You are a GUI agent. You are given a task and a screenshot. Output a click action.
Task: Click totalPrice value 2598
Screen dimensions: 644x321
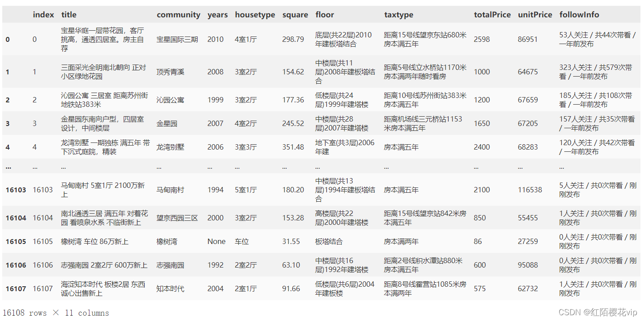coord(482,39)
